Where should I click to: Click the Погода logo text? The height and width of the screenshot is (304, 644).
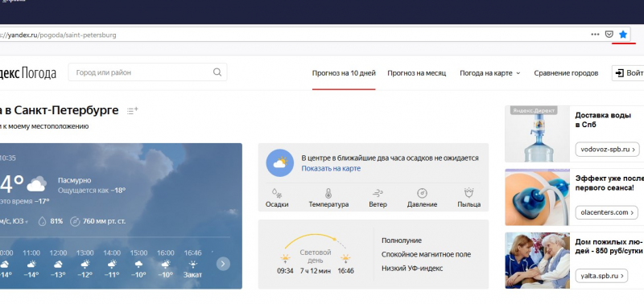39,73
